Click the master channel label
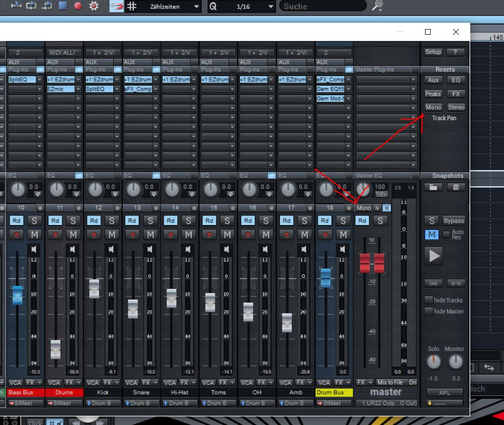 [x=385, y=392]
